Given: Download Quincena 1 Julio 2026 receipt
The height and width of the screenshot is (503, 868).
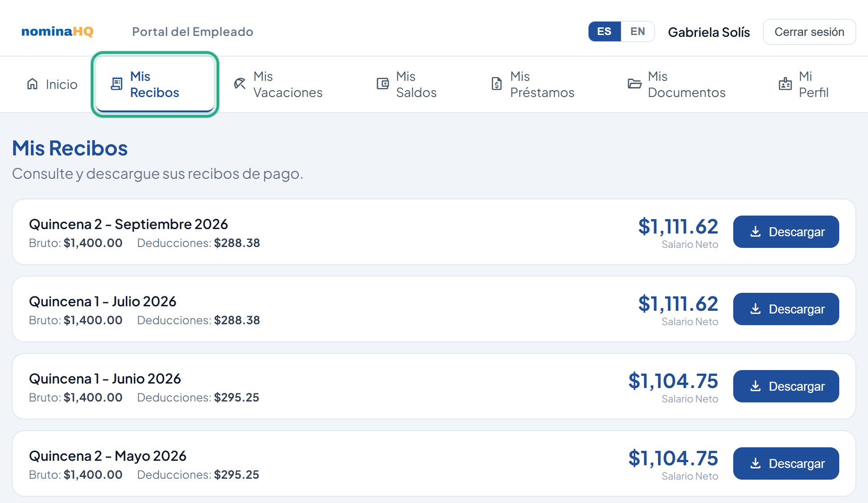Looking at the screenshot, I should point(786,309).
